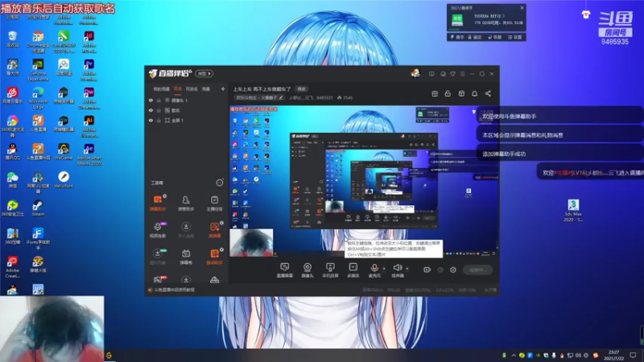Open the Microsoft Edge desktop shortcut

click(38, 97)
